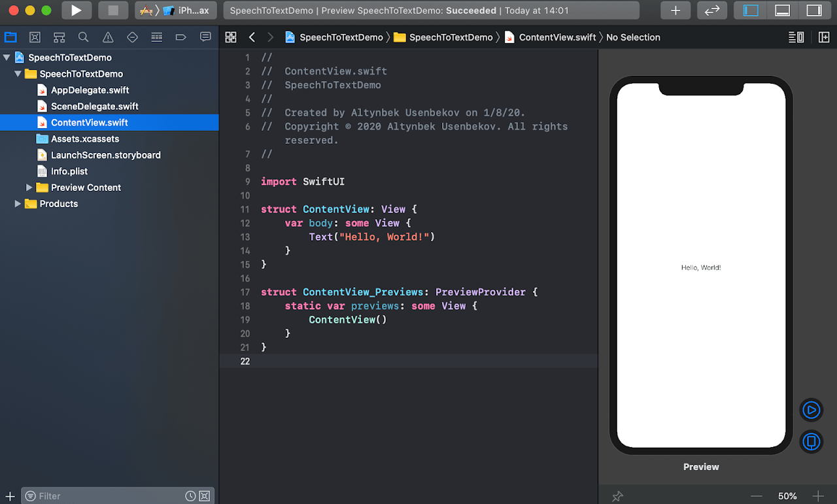Expand the Products group
The width and height of the screenshot is (837, 504).
coord(18,204)
